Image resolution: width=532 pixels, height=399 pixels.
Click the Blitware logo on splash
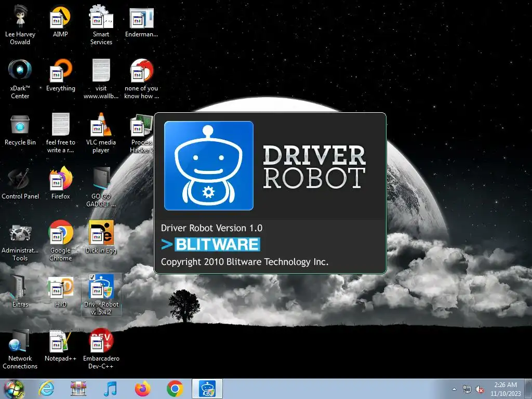point(211,244)
